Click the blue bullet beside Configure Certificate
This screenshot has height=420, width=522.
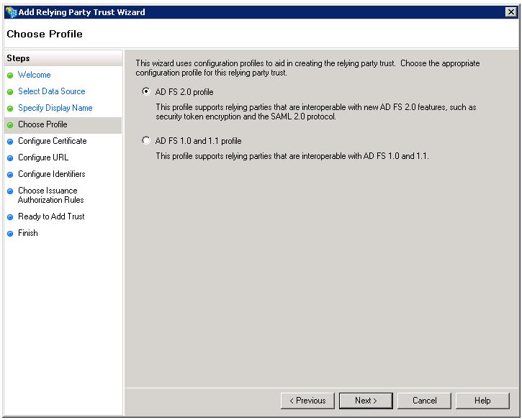tap(10, 142)
